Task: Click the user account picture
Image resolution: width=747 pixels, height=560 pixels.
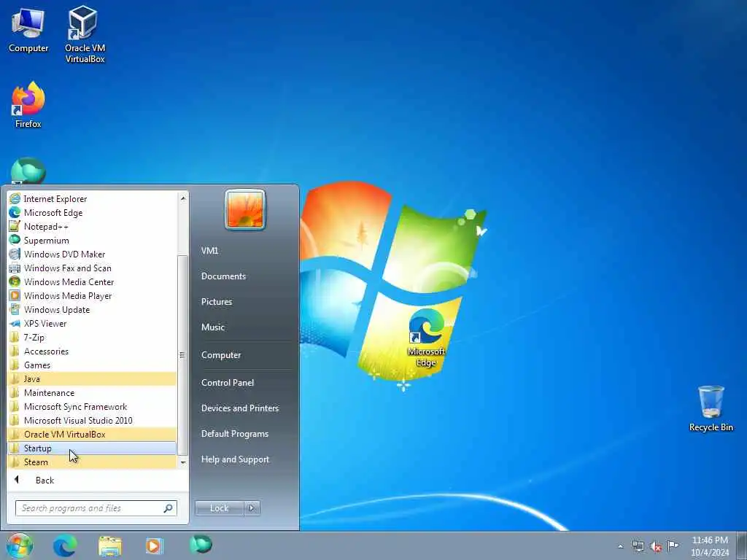Action: (245, 209)
